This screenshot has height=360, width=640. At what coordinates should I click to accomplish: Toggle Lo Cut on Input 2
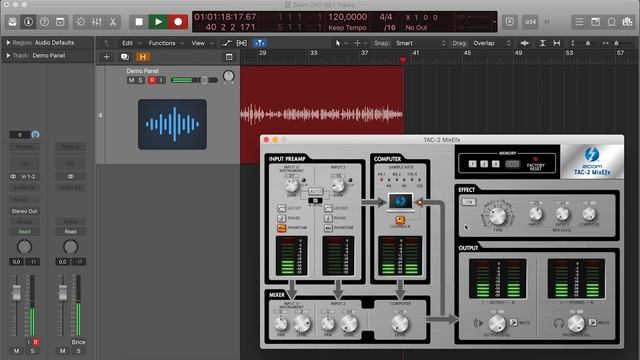tap(328, 208)
